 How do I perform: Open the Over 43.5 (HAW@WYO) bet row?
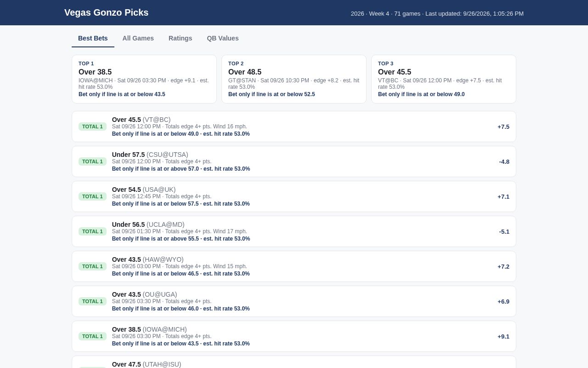coord(294,266)
